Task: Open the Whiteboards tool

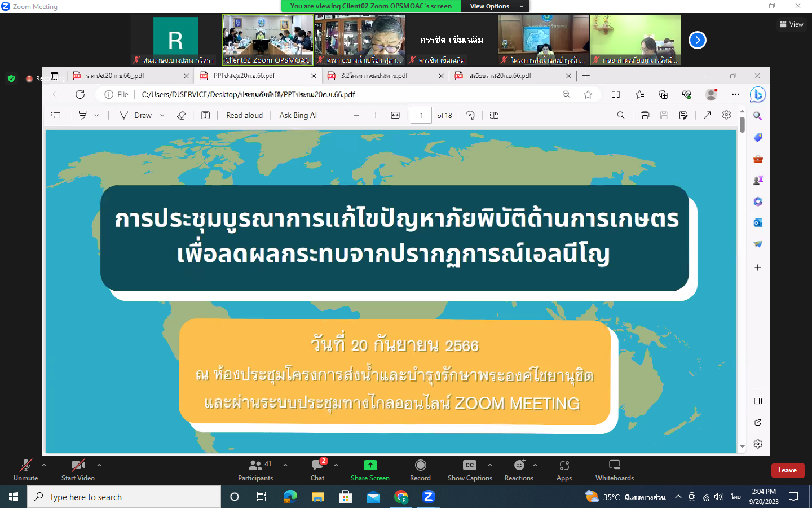Action: 614,465
